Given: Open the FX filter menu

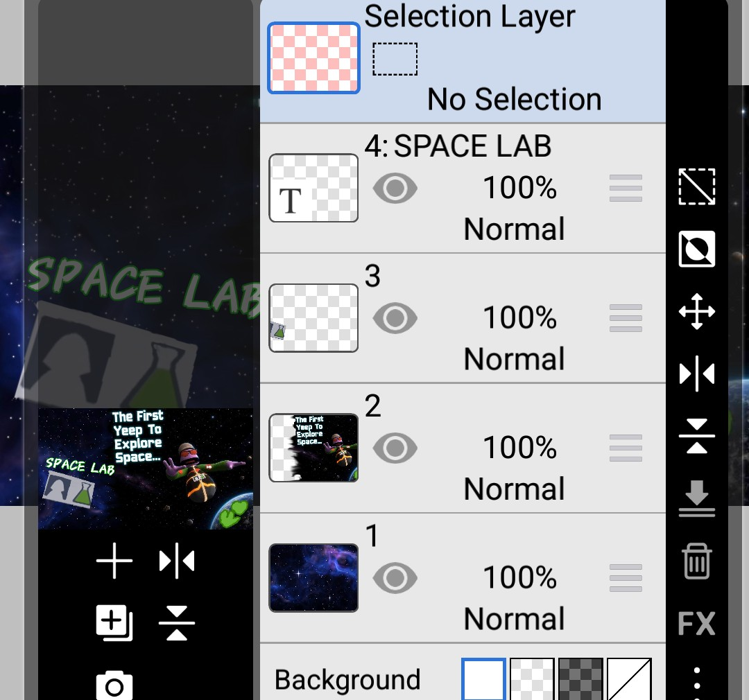Looking at the screenshot, I should pyautogui.click(x=697, y=623).
